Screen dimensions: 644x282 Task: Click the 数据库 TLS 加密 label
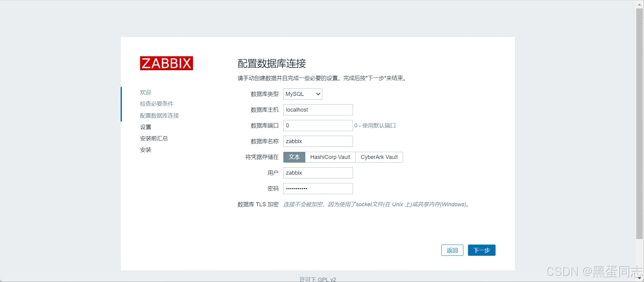tap(258, 204)
